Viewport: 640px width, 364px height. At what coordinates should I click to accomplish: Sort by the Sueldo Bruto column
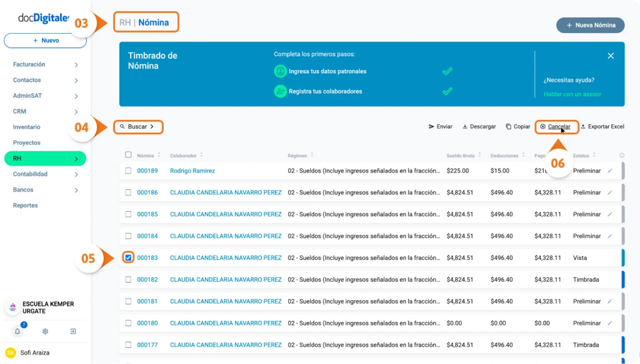coord(479,155)
